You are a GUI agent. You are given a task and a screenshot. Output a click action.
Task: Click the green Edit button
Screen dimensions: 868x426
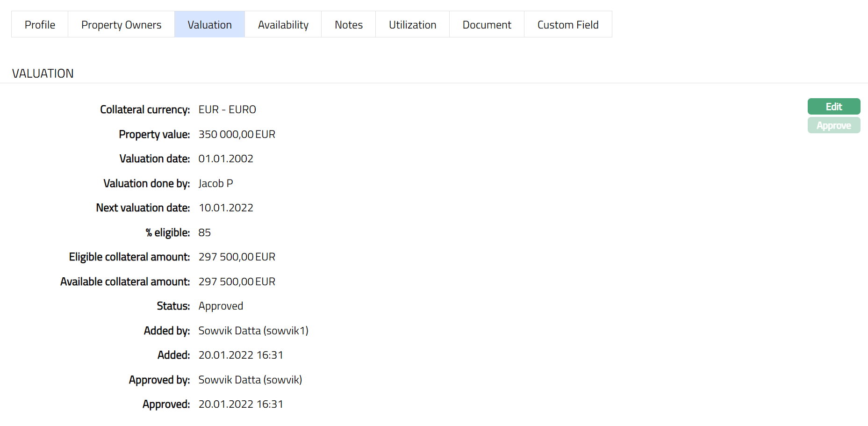[x=833, y=107]
